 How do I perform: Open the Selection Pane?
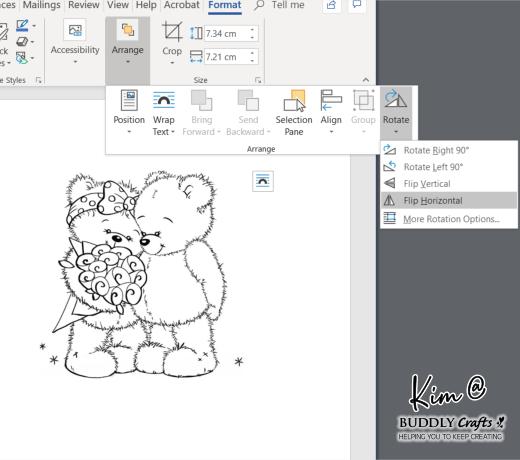(x=294, y=112)
